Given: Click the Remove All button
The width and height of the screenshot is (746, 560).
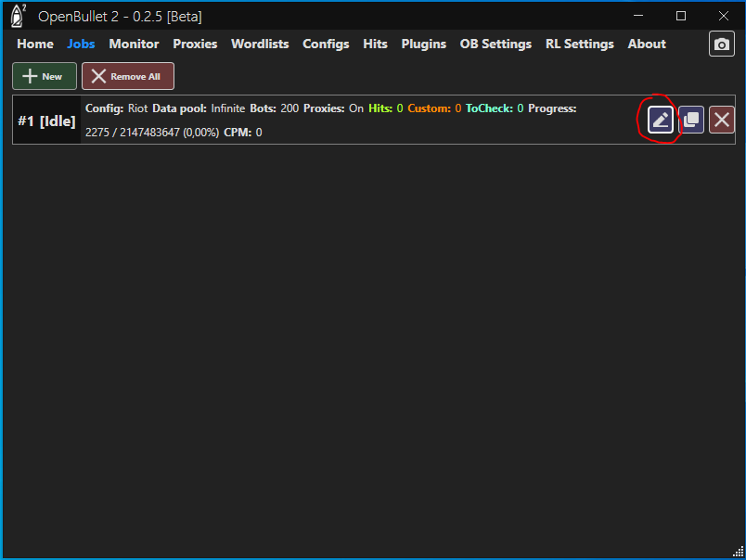Looking at the screenshot, I should point(128,76).
